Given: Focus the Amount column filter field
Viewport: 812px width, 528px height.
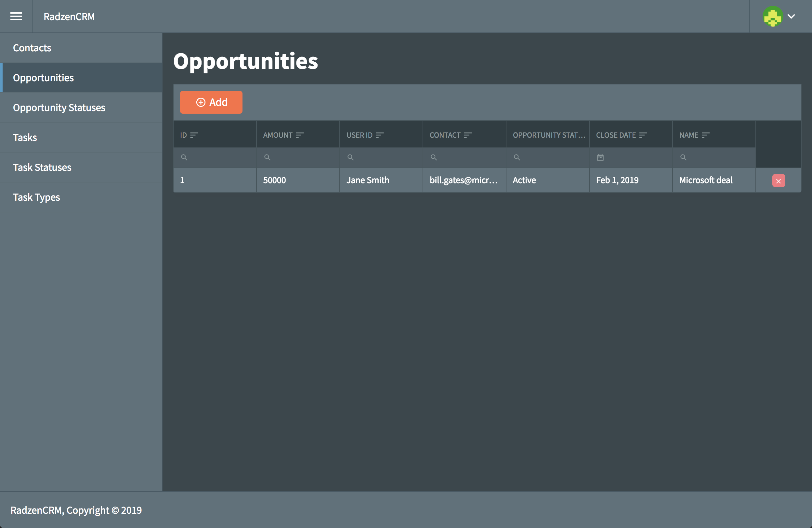Looking at the screenshot, I should (298, 157).
